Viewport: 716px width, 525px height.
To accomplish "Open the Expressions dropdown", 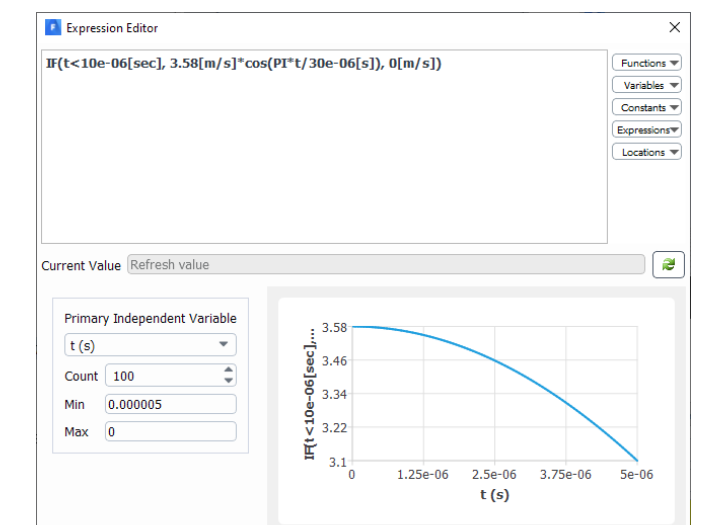I will (x=647, y=130).
